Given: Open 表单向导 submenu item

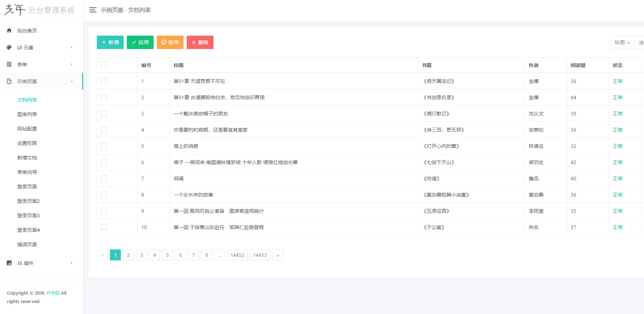Looking at the screenshot, I should click(27, 172).
